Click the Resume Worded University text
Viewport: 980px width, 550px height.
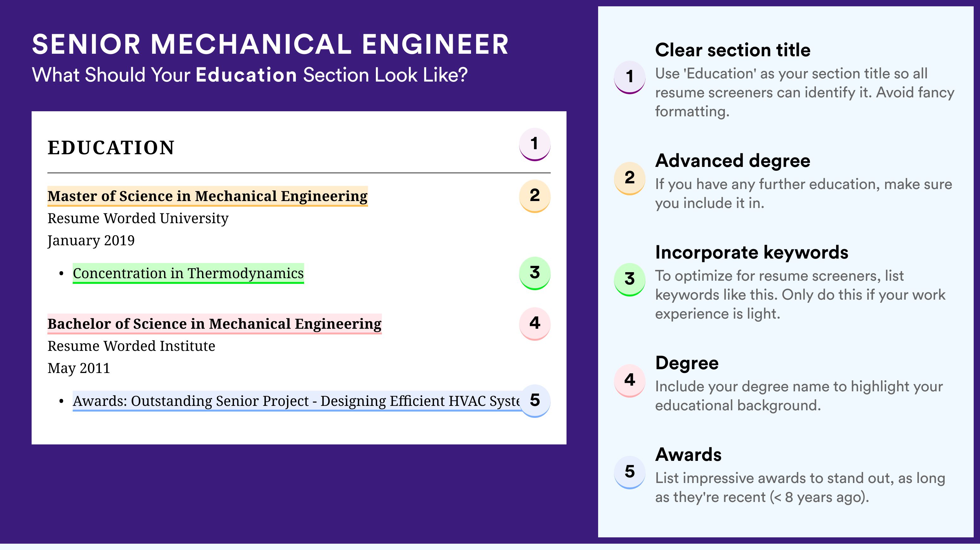(x=138, y=218)
